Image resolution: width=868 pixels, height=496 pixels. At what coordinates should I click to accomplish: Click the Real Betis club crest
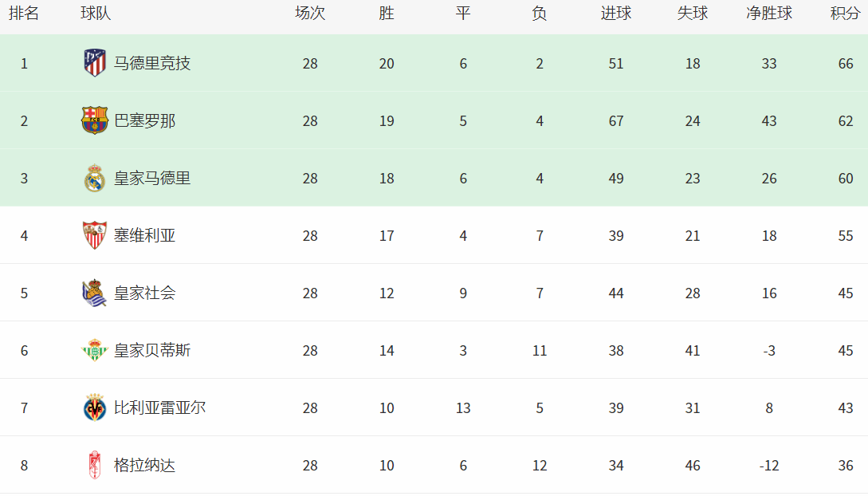click(95, 350)
